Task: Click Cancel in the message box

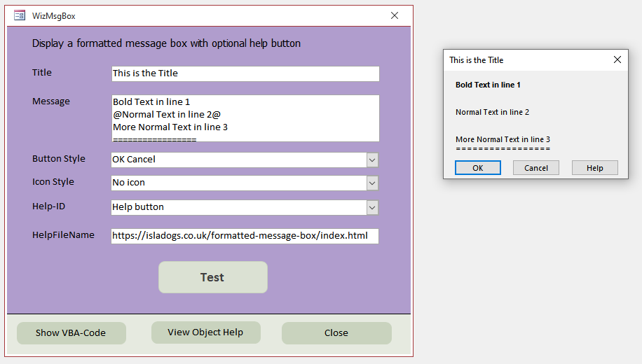Action: click(536, 168)
